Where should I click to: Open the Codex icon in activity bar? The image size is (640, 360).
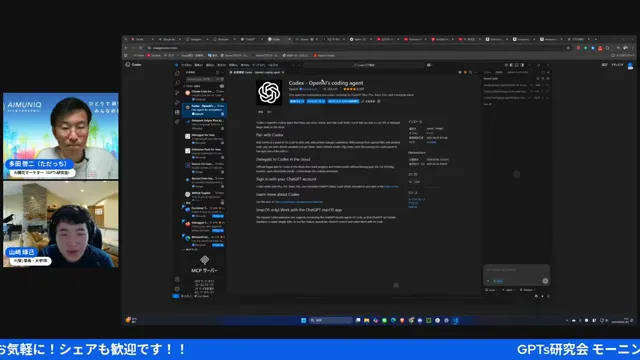point(177,122)
